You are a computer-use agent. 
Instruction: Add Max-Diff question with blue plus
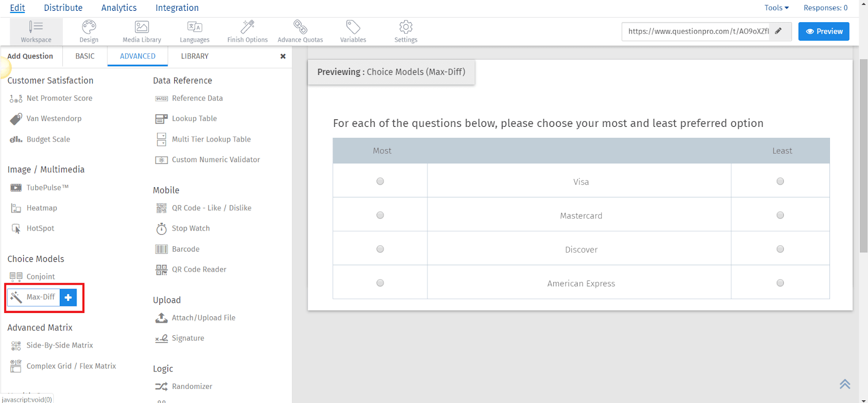click(x=68, y=297)
